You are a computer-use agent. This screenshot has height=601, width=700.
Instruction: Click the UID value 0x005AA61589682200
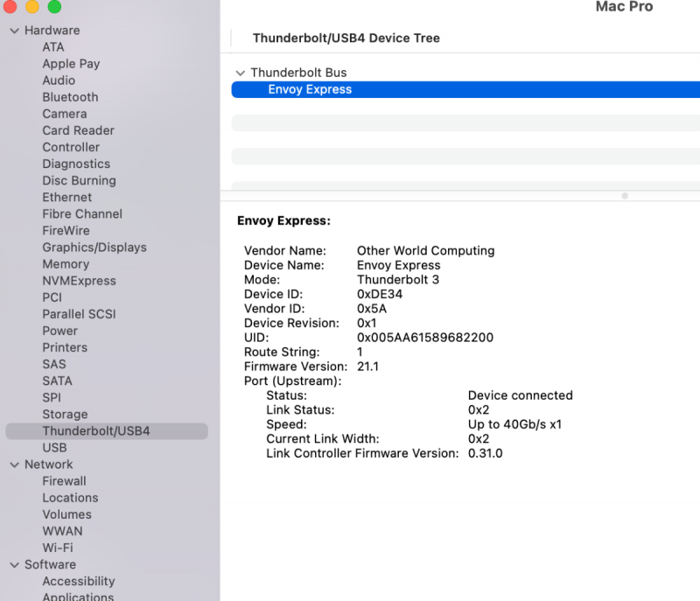coord(425,338)
